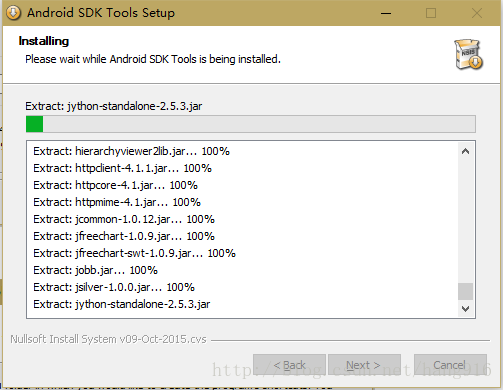Click the green installation progress bar
503x390 pixels.
coord(251,124)
